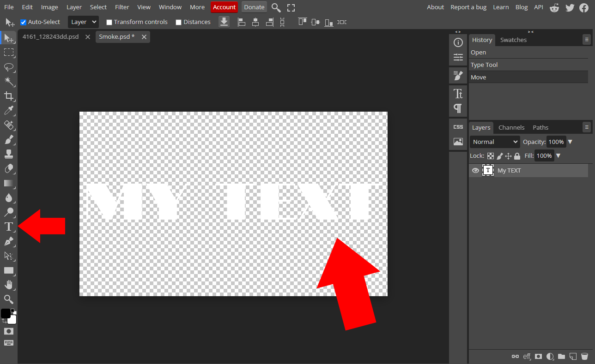Screen dimensions: 595x364
Task: Select the Brush tool
Action: (x=8, y=139)
